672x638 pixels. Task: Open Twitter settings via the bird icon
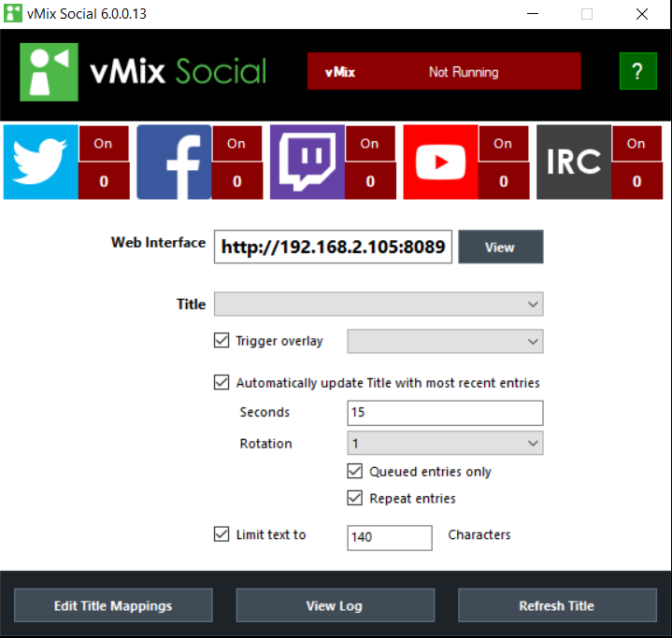click(x=41, y=162)
